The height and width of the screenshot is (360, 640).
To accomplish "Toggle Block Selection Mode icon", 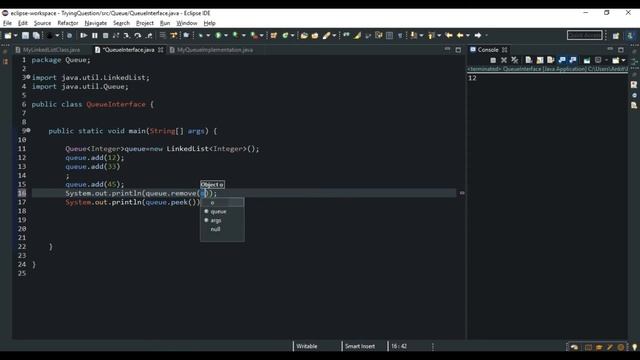I will pos(389,36).
